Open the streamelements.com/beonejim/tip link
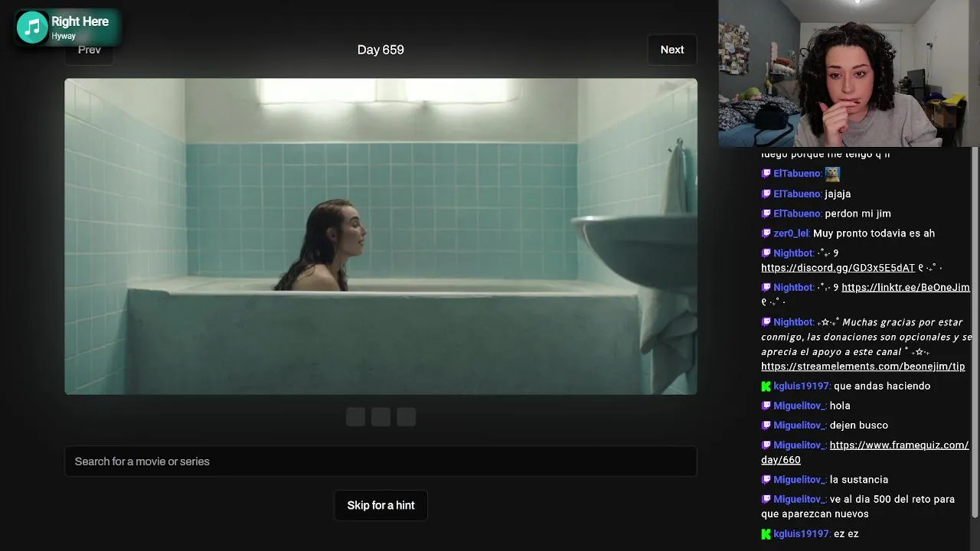This screenshot has width=980, height=551. [863, 367]
